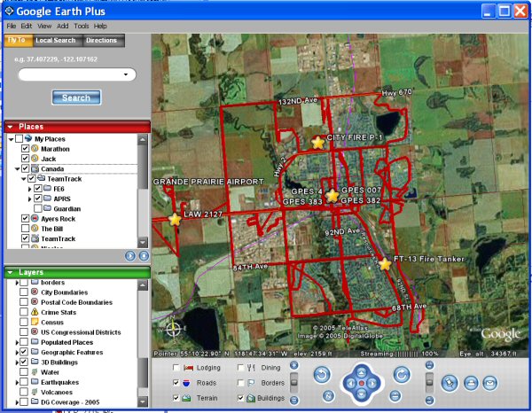The width and height of the screenshot is (532, 413).
Task: Click the pan up arrow in navigation pad
Action: click(x=362, y=372)
